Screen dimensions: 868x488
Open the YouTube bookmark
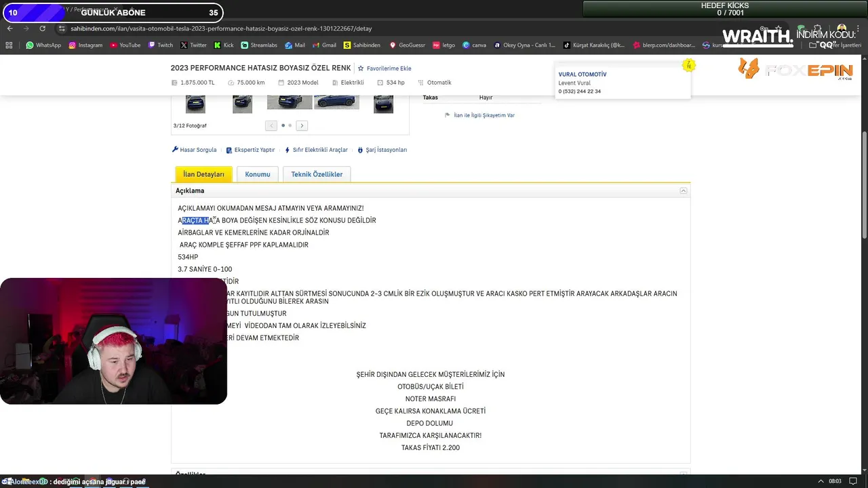point(125,45)
